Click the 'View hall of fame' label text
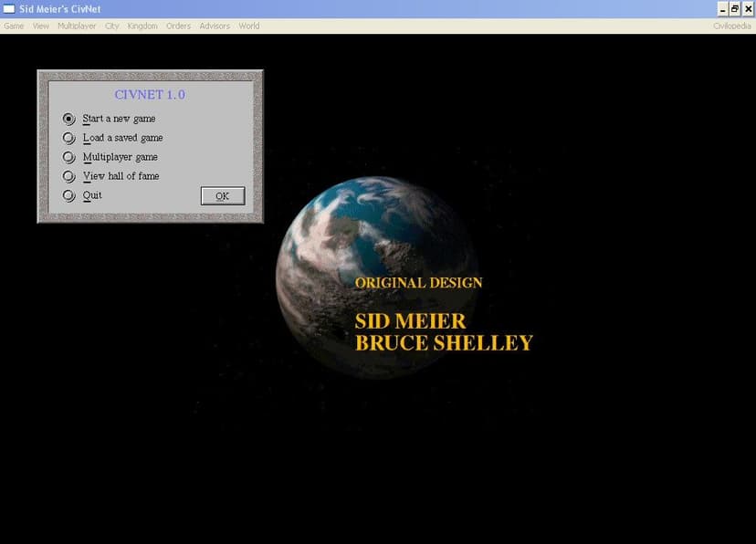This screenshot has height=544, width=756. coord(121,176)
